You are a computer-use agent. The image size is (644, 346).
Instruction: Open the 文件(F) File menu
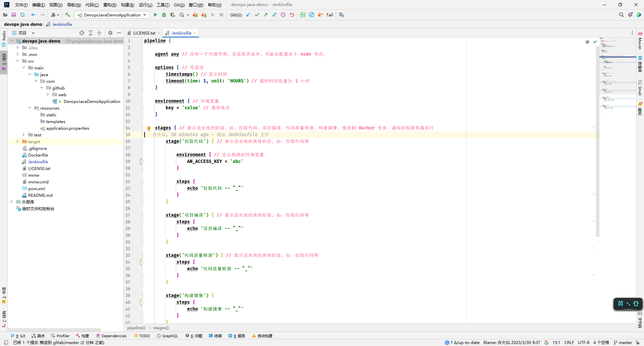[21, 5]
